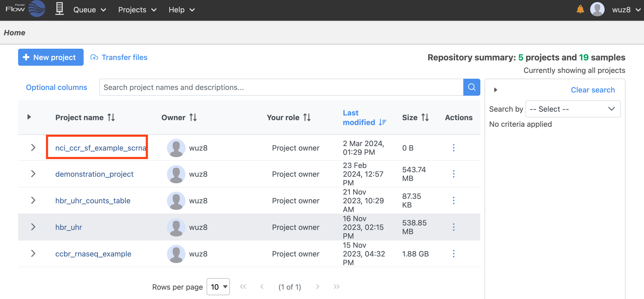
Task: Open actions menu for demonstration_project
Action: pos(454,174)
